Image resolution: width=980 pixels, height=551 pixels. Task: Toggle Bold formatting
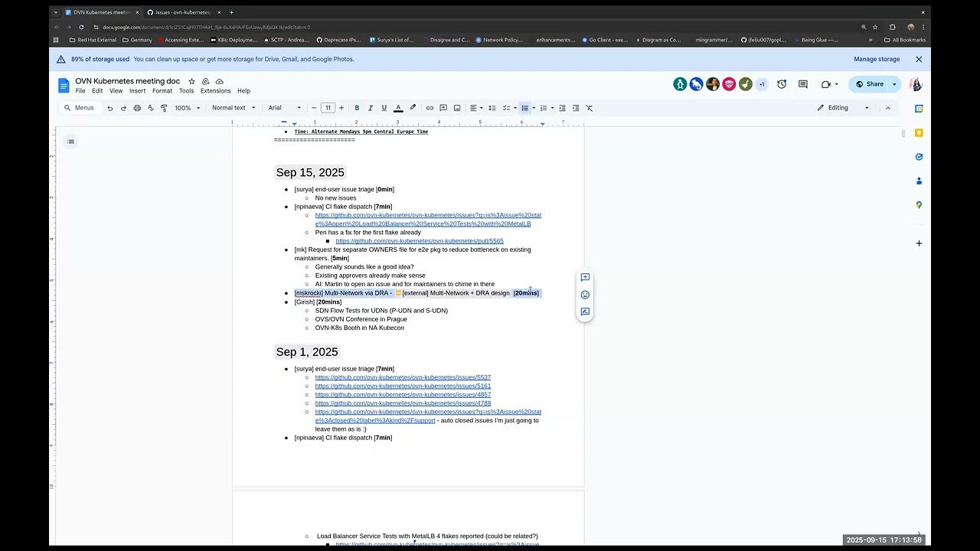pos(357,108)
